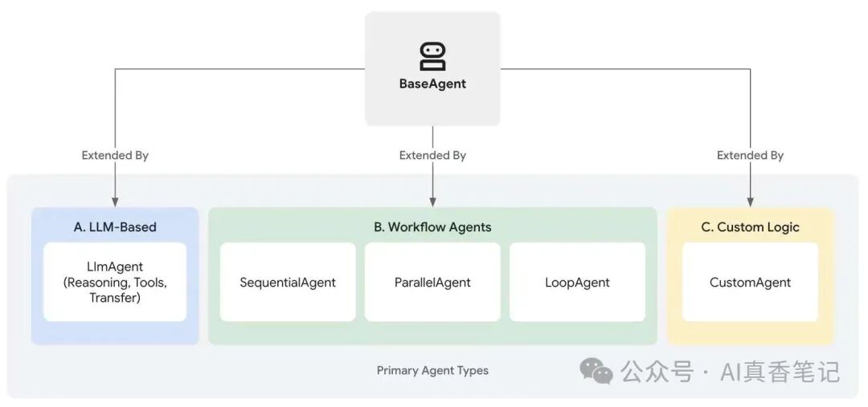Choose the ParallelAgent card
868x407 pixels.
click(432, 282)
